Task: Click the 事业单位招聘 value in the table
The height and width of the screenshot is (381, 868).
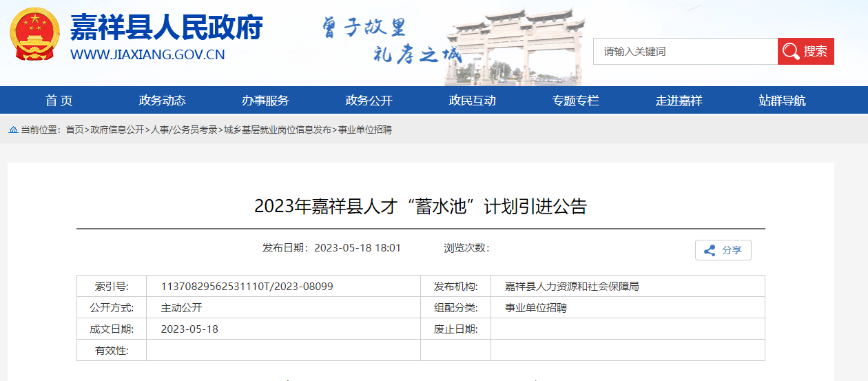Action: click(536, 307)
